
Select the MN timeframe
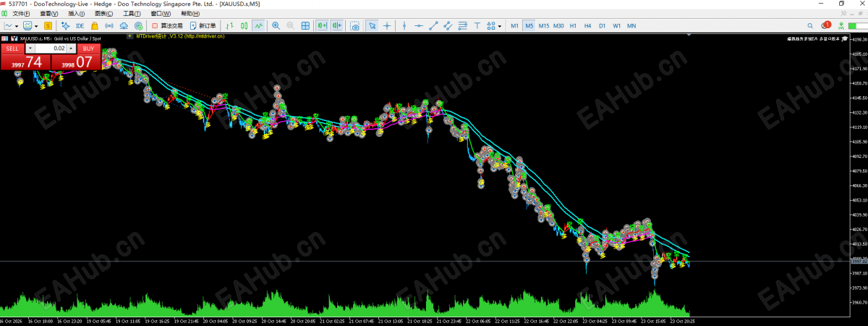click(631, 25)
